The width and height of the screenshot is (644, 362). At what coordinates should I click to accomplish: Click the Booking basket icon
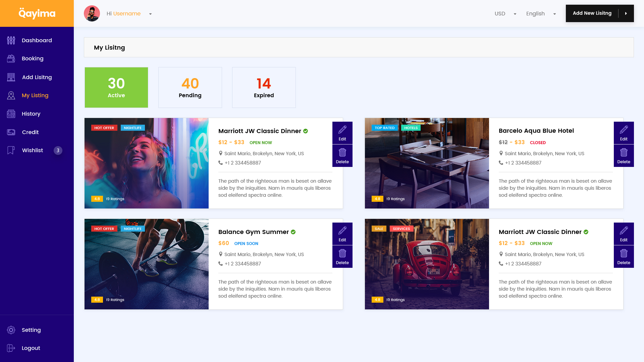[11, 59]
